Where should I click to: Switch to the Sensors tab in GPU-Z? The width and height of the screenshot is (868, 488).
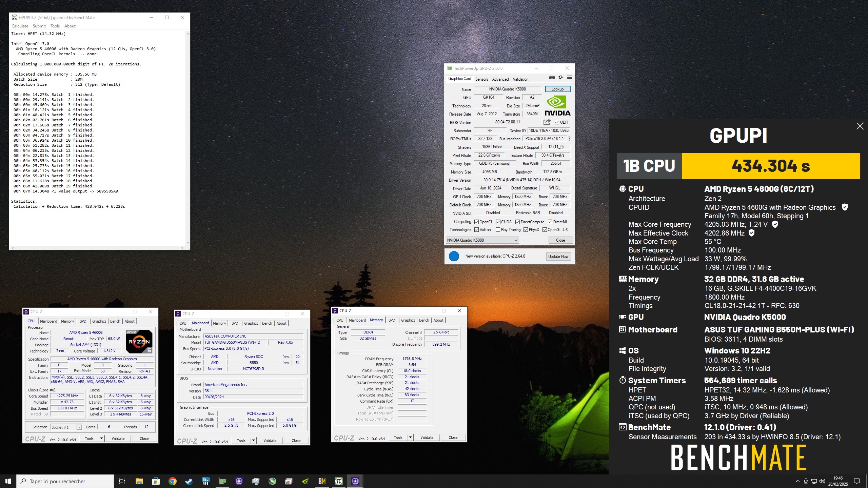481,79
